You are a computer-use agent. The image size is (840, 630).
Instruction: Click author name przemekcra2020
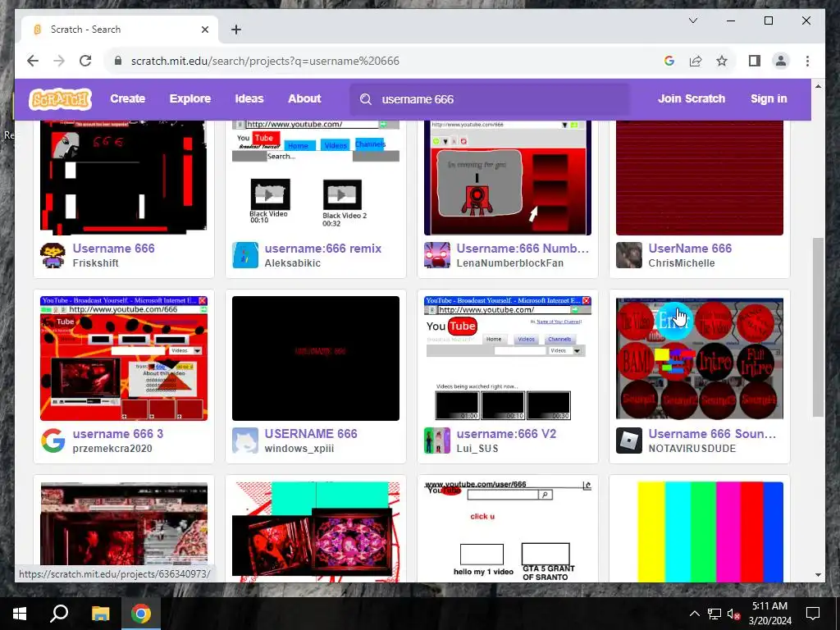coord(112,449)
